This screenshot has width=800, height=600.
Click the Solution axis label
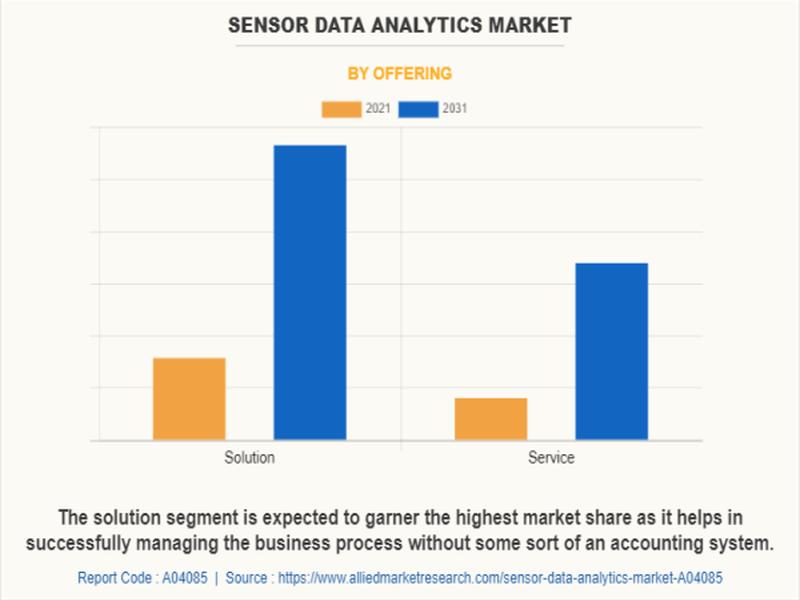pos(249,458)
